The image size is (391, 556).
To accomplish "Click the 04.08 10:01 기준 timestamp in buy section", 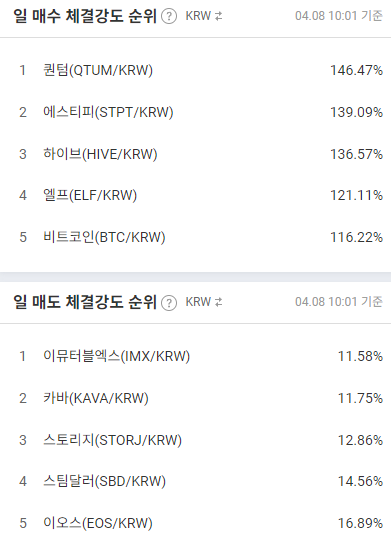I will coord(339,16).
